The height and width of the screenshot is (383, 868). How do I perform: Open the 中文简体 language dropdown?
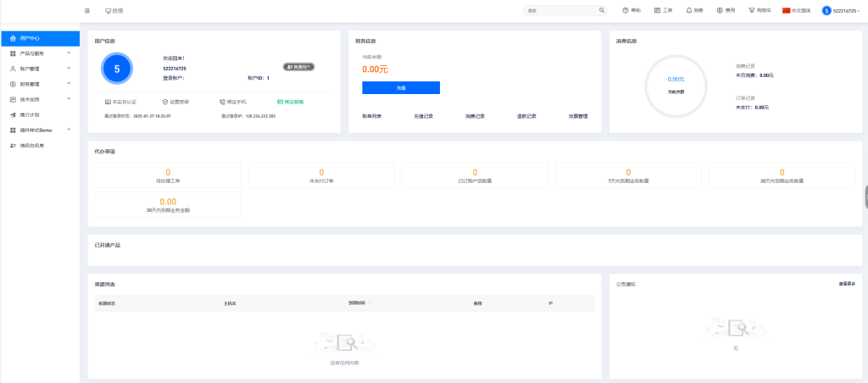[x=796, y=10]
